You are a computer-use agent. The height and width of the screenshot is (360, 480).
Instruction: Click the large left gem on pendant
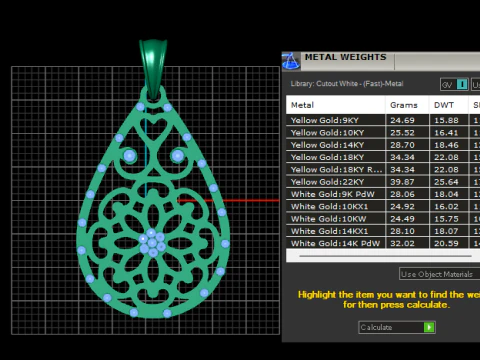[129, 155]
